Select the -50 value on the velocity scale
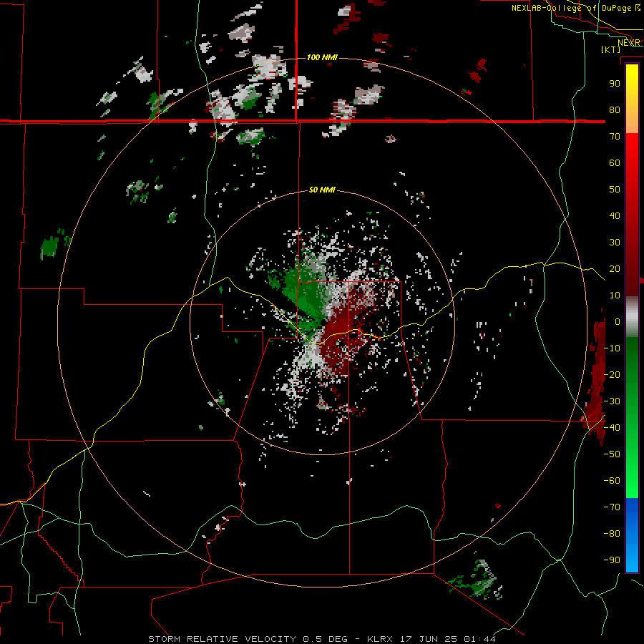644x644 pixels. coord(612,454)
